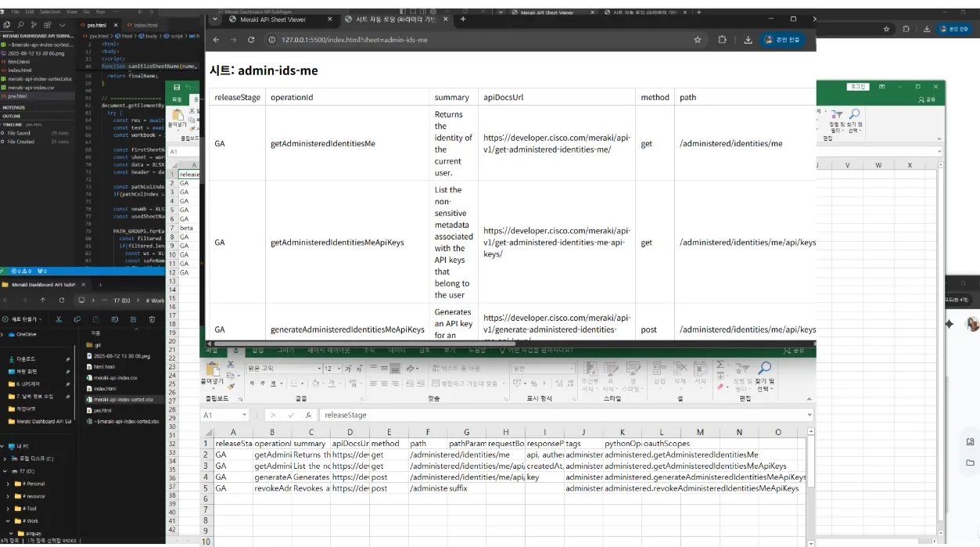Click the Excel font color A icon
Screen dimensions: 980x547
point(332,384)
